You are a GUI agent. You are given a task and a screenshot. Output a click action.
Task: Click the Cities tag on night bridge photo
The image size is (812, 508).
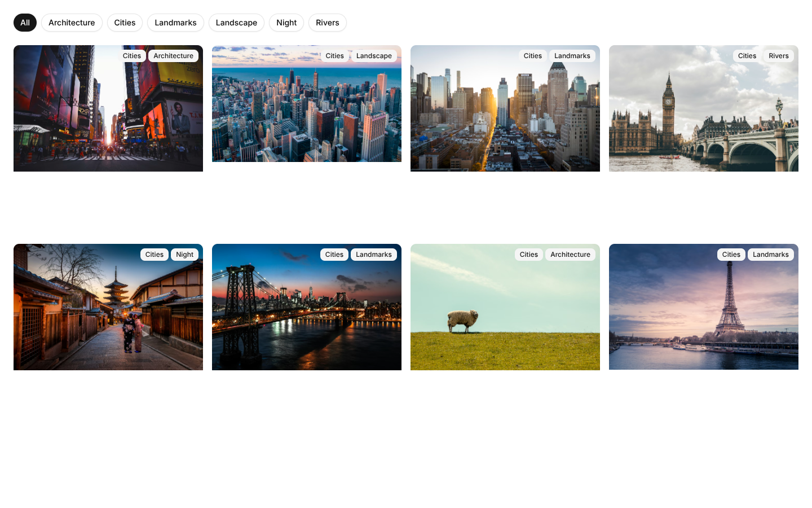334,255
